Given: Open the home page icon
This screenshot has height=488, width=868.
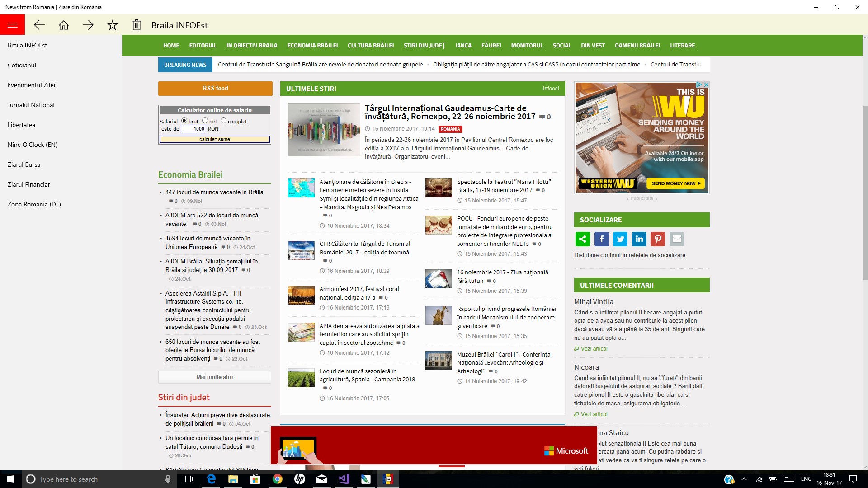Looking at the screenshot, I should pos(64,25).
